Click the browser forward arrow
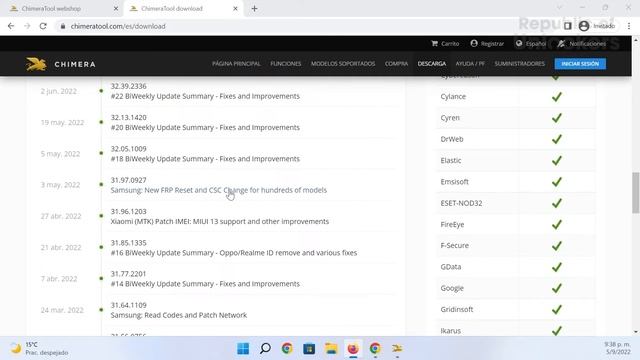Image resolution: width=640 pixels, height=360 pixels. coord(27,26)
